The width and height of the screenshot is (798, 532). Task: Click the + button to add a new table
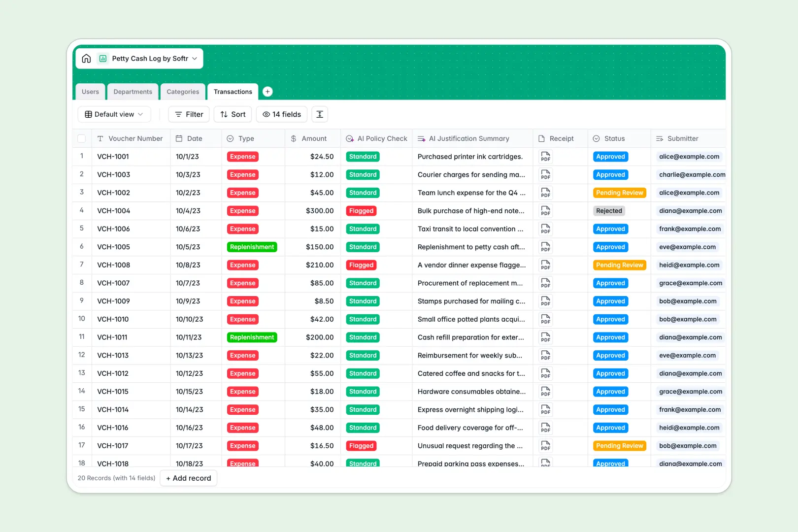click(267, 91)
